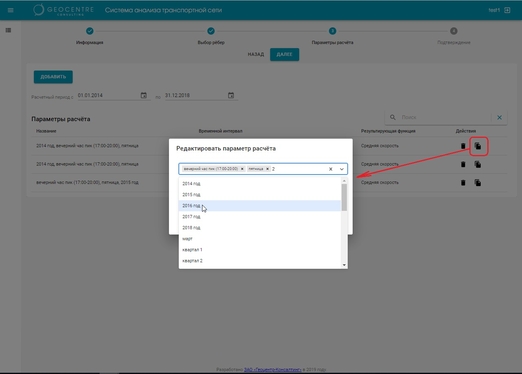
Task: Click the 'Действия' column header
Action: [x=466, y=131]
